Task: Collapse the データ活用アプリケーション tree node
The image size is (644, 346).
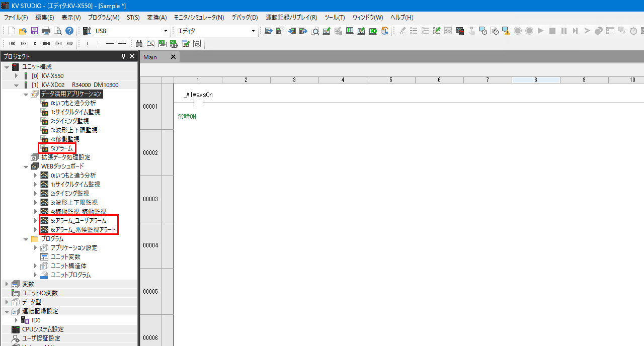Action: coord(26,94)
